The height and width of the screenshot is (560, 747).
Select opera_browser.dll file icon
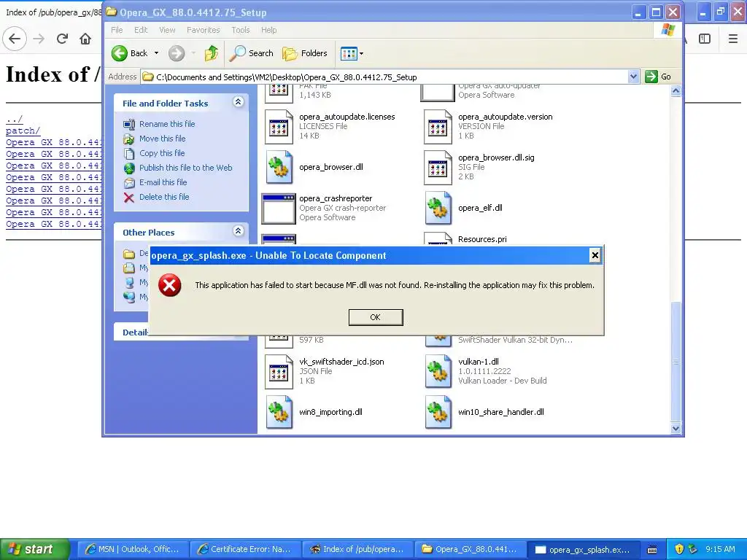[279, 167]
